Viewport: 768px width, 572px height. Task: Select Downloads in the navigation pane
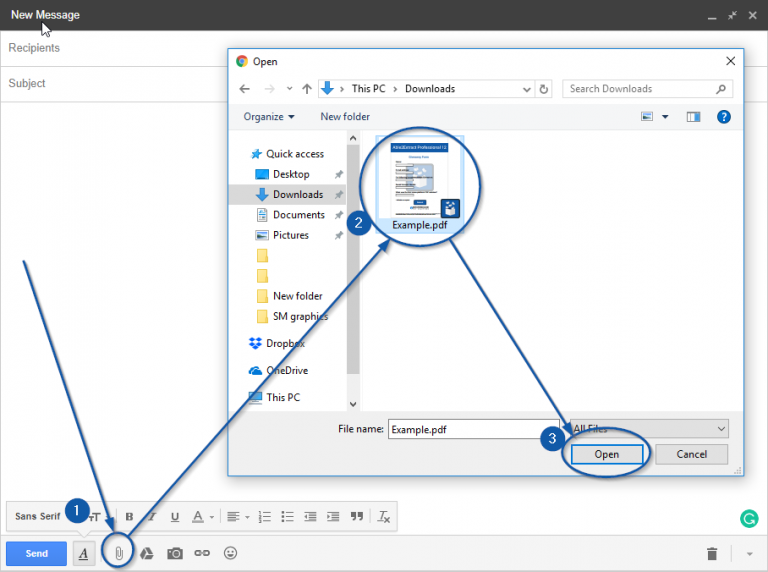click(x=297, y=195)
